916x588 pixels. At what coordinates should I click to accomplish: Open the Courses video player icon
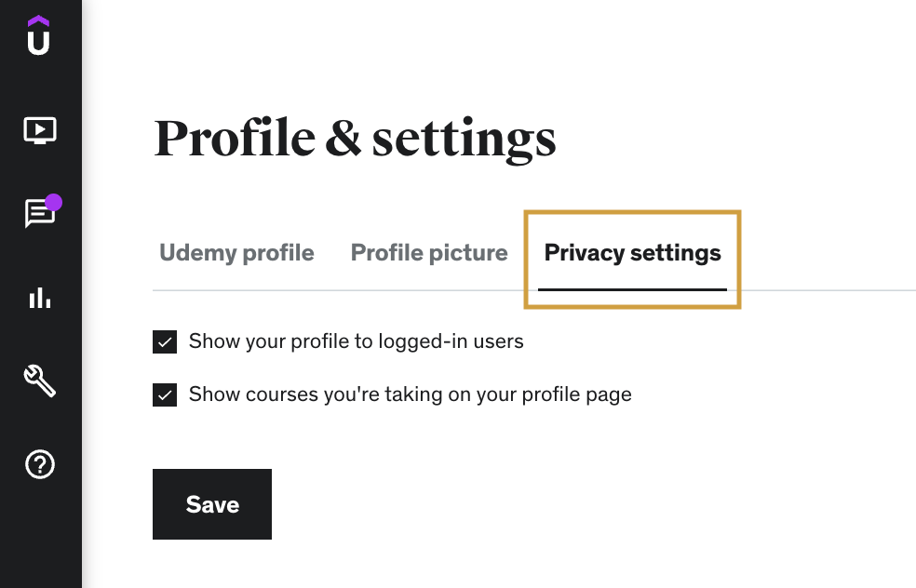point(40,130)
